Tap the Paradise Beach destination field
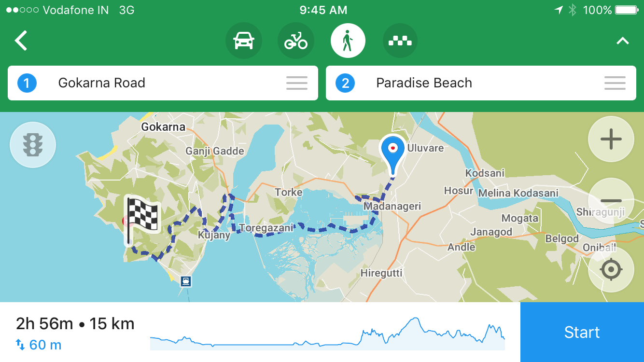 pos(463,83)
